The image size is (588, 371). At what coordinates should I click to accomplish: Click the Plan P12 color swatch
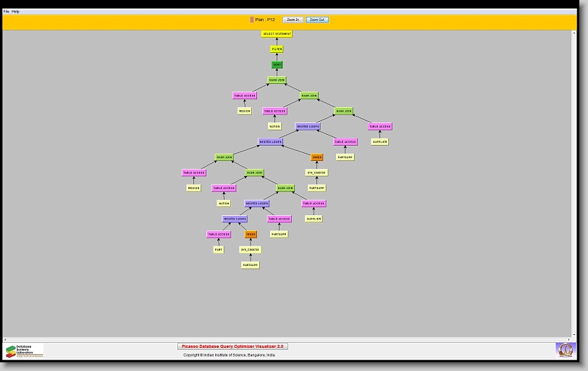point(251,20)
